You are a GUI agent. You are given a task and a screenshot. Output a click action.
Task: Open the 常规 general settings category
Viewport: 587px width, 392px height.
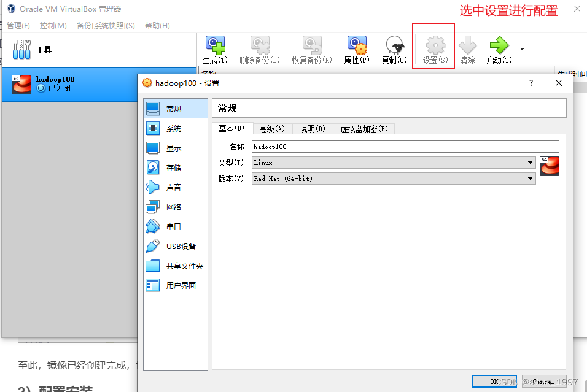pyautogui.click(x=176, y=109)
